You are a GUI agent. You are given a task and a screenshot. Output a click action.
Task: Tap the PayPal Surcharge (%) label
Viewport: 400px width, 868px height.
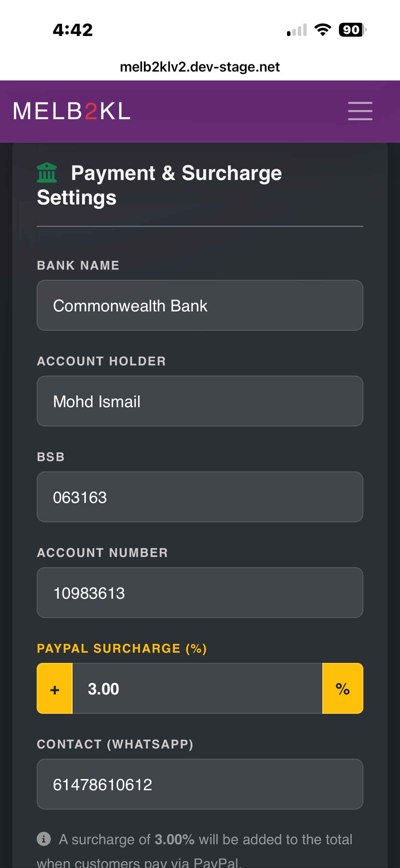point(122,648)
